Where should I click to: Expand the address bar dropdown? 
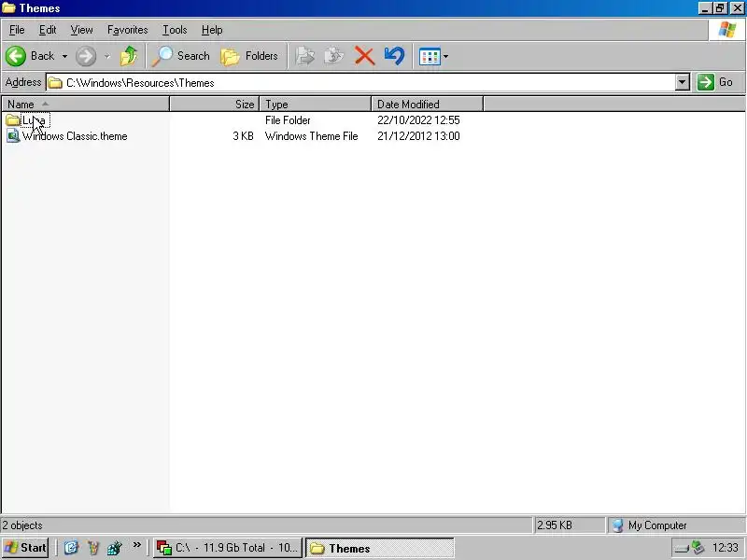683,82
